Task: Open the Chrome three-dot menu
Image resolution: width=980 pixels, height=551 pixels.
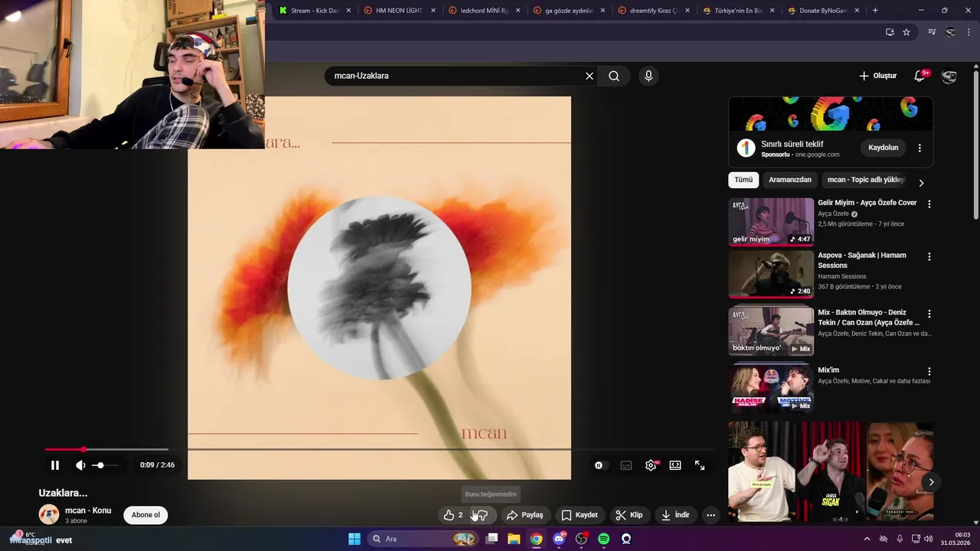Action: [969, 32]
